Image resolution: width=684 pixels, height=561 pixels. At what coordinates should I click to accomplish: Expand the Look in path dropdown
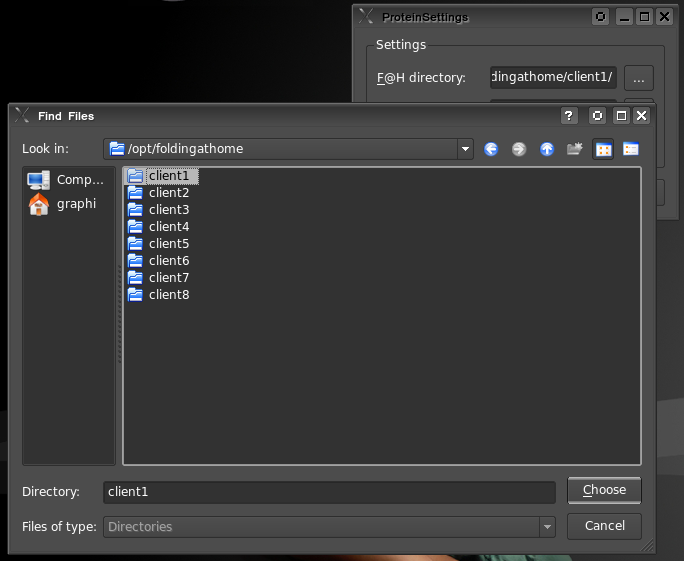coord(465,149)
